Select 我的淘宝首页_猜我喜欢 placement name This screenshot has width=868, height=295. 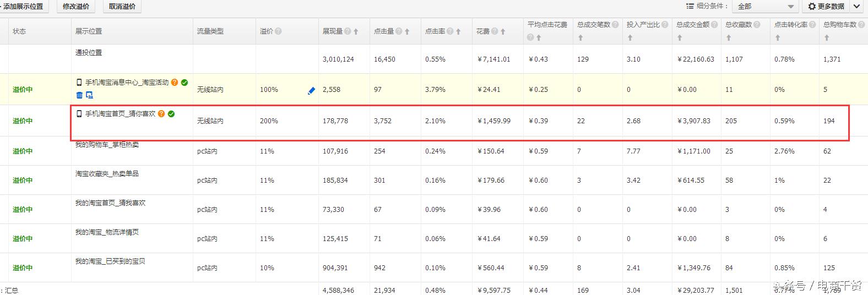coord(110,203)
